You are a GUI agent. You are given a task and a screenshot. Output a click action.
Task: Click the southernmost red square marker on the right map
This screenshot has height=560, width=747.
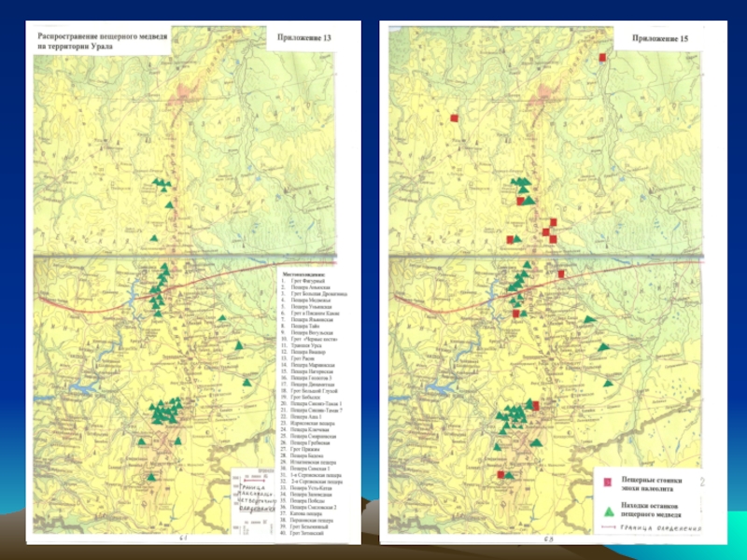point(500,474)
